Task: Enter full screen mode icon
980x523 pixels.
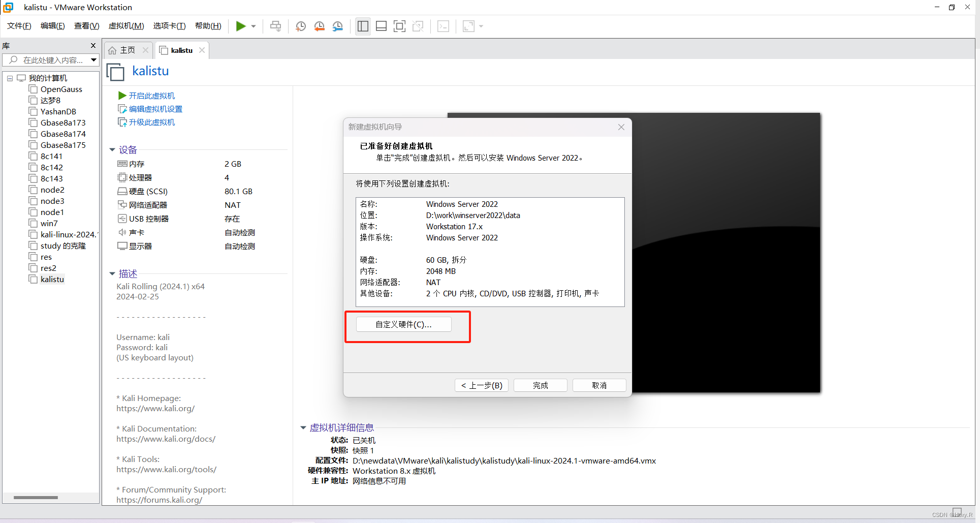Action: pyautogui.click(x=400, y=26)
